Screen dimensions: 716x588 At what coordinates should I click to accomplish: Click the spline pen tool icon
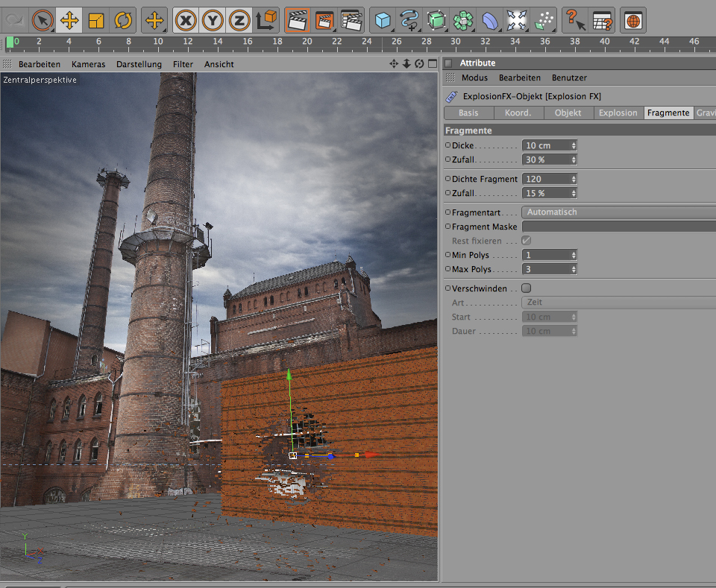409,20
